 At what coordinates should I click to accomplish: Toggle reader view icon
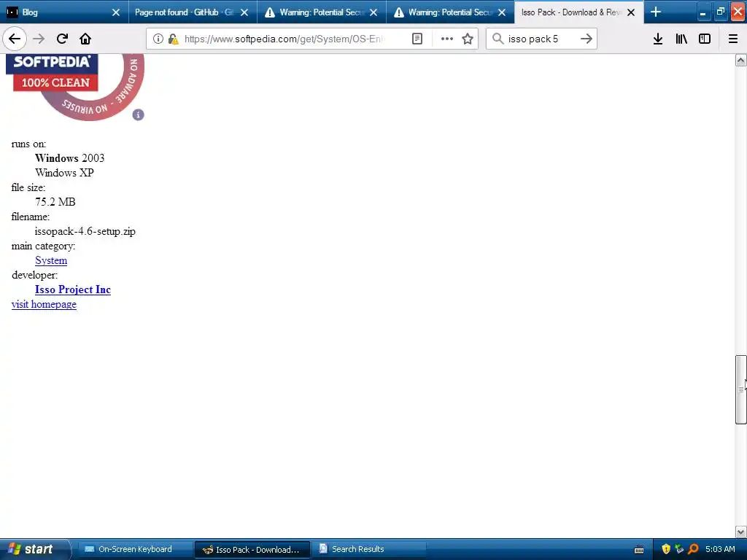click(x=417, y=39)
